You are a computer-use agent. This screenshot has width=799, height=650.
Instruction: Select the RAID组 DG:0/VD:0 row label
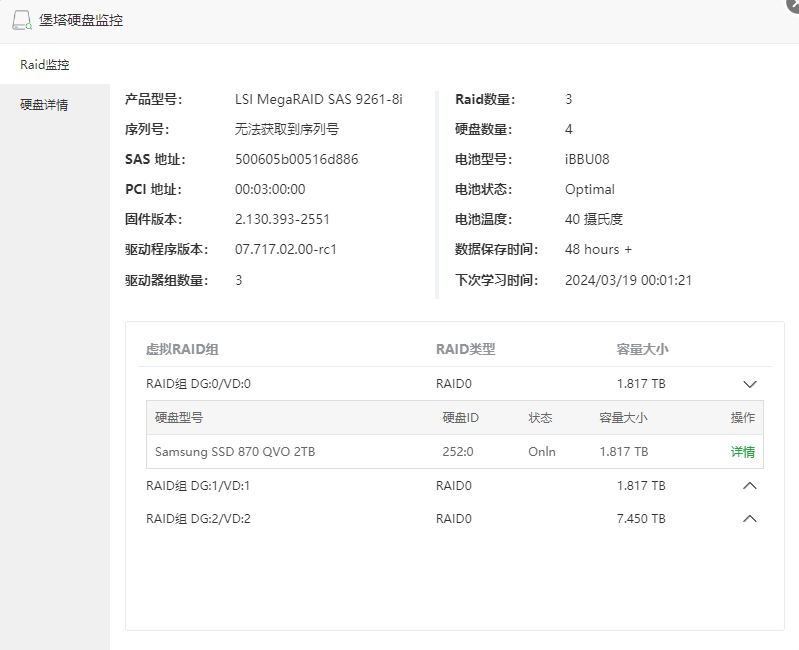[198, 384]
